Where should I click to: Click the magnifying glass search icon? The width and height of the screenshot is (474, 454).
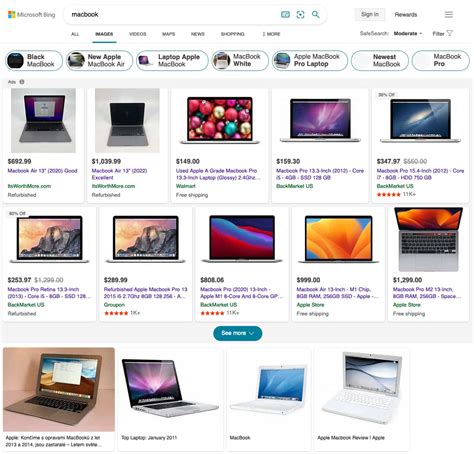[x=315, y=14]
